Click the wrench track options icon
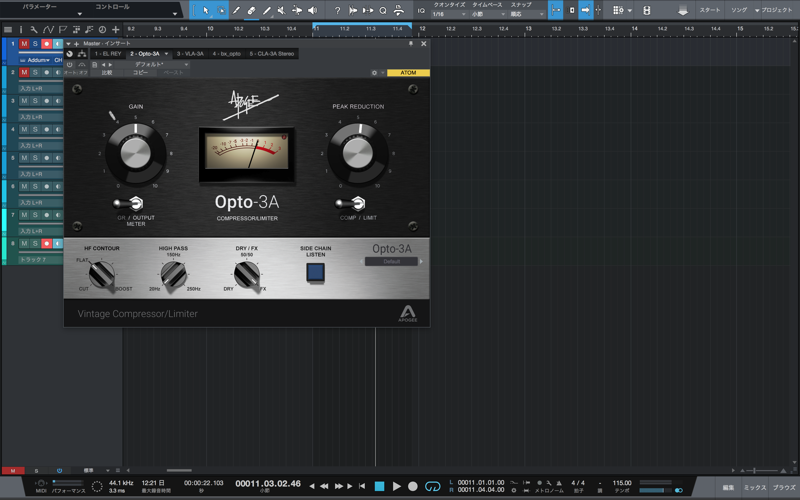The image size is (800, 500). [x=34, y=30]
